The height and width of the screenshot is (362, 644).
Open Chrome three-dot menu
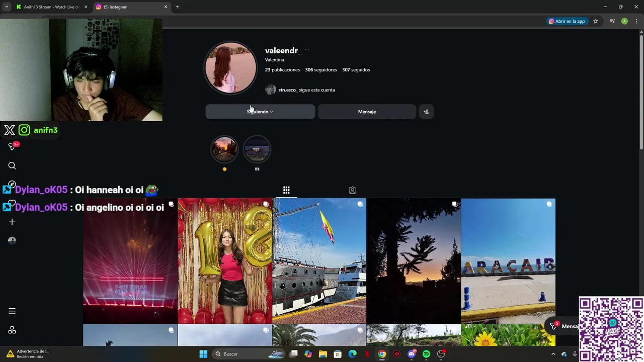tap(636, 21)
